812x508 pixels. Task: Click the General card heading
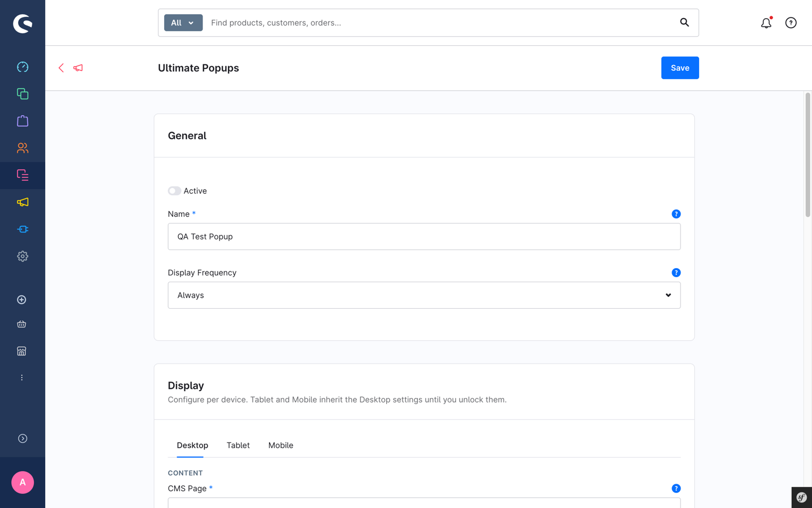click(x=187, y=135)
